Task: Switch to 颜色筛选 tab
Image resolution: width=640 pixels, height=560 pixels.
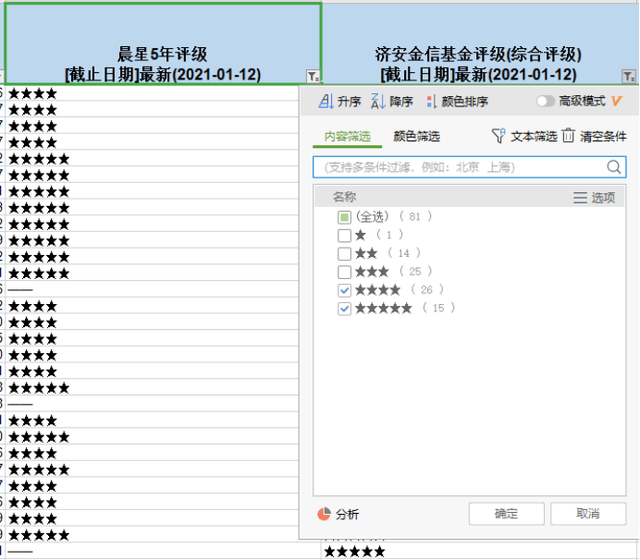Action: [417, 136]
